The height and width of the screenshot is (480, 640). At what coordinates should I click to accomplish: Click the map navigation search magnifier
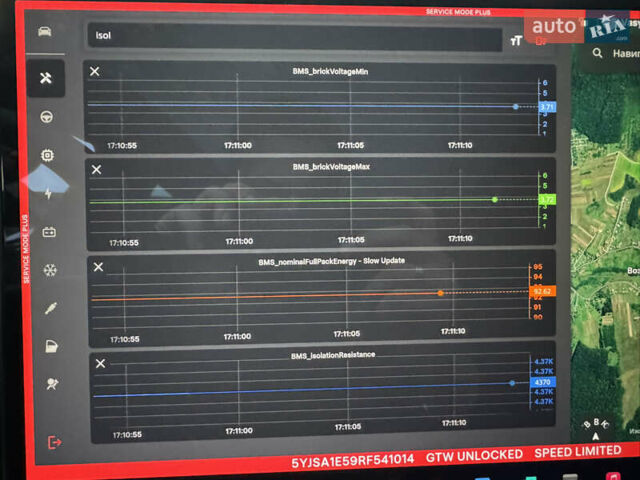(x=597, y=54)
